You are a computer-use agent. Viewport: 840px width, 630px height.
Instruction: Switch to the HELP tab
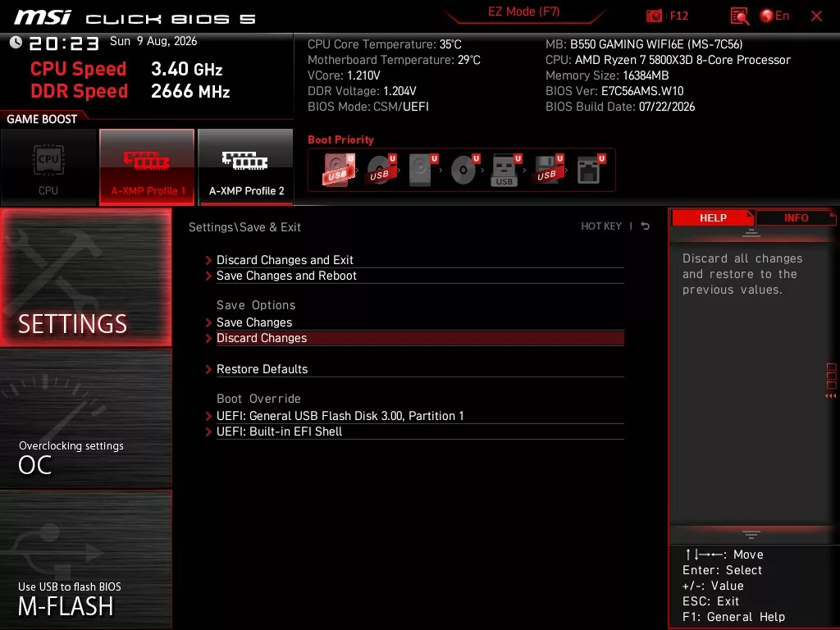tap(713, 217)
